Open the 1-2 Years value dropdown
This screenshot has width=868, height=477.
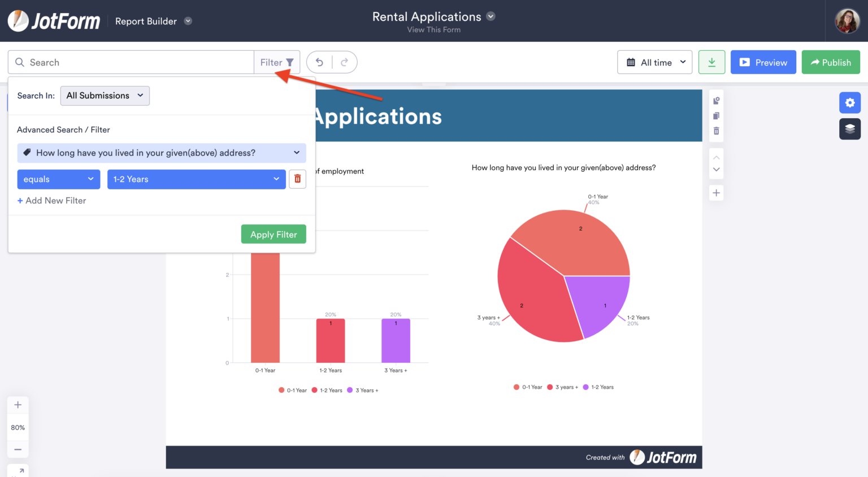tap(196, 179)
